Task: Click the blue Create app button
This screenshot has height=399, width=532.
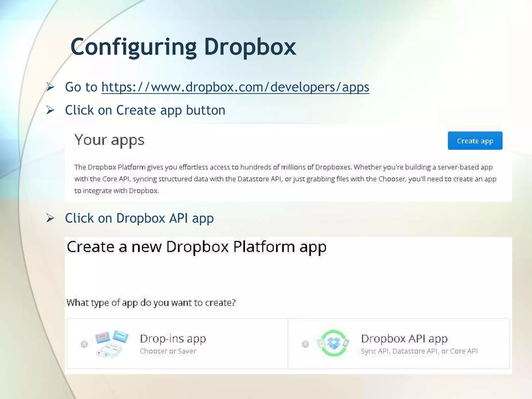Action: [x=475, y=141]
